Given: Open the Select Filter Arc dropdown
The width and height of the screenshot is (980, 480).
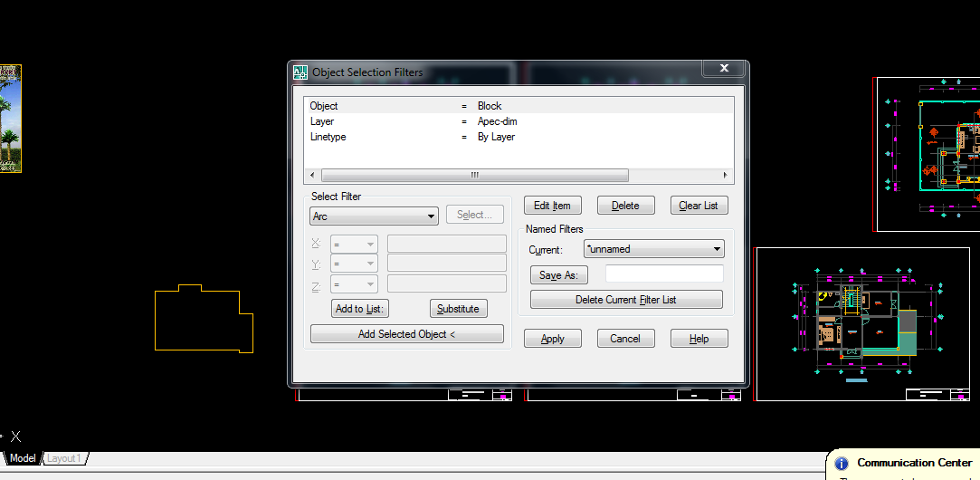Looking at the screenshot, I should 374,216.
